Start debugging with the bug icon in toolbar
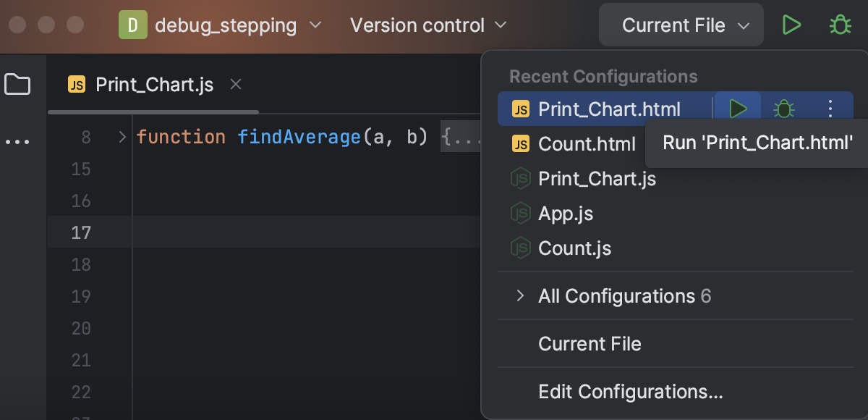868x420 pixels. (841, 24)
